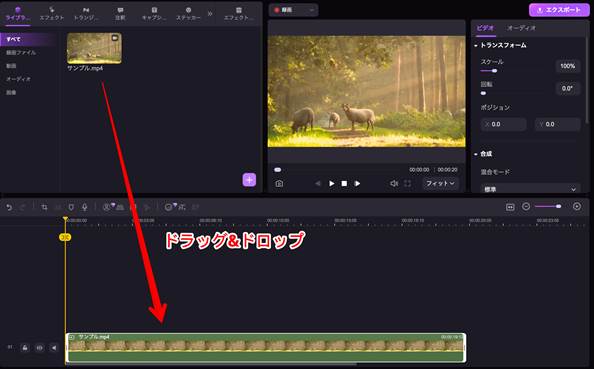Play the preview video

point(331,184)
